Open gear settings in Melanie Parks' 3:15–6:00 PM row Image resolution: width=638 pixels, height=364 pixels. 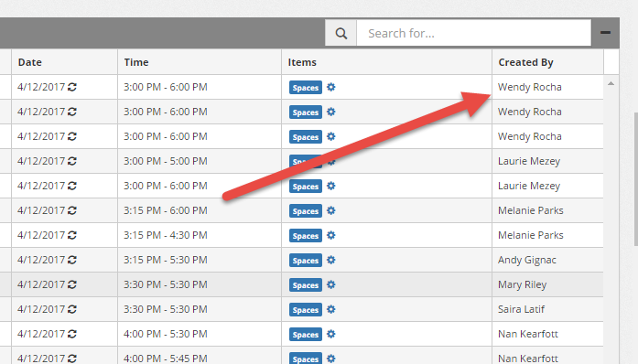click(331, 210)
